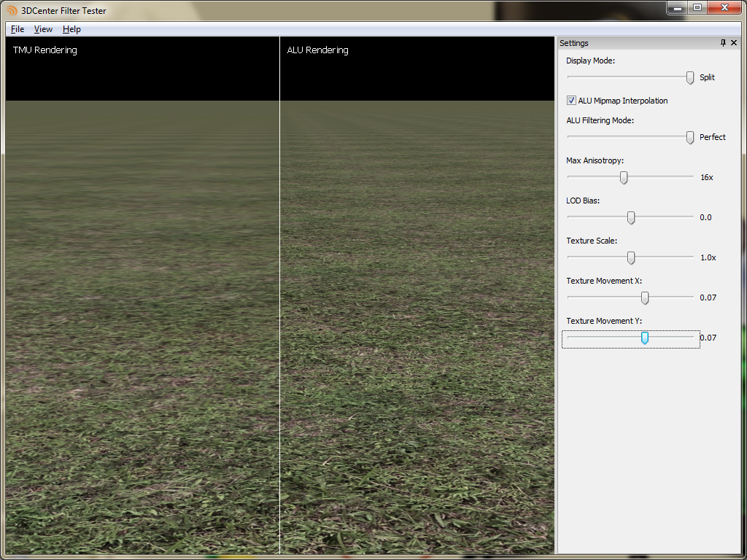Minimize the Filter Tester window
The width and height of the screenshot is (747, 560).
tap(678, 7)
